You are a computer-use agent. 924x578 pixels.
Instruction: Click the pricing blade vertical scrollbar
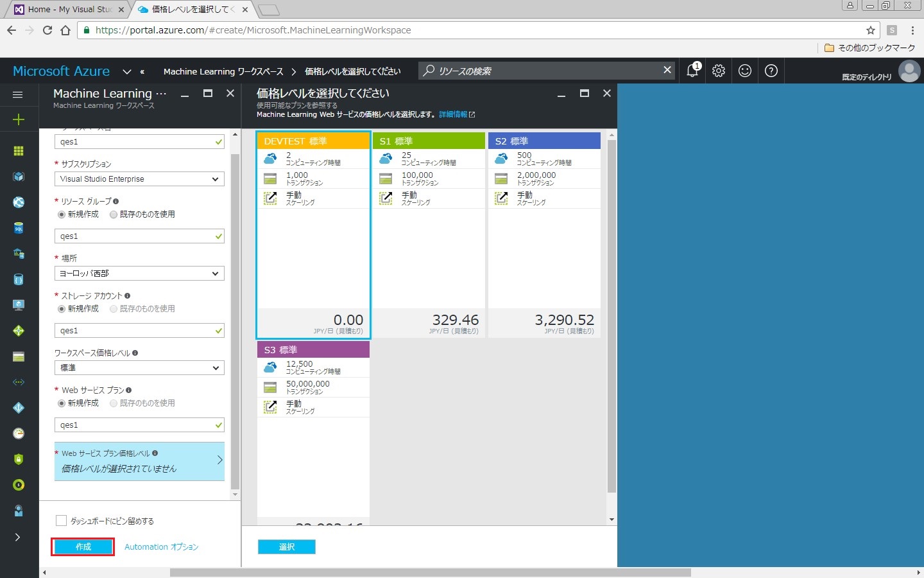(612, 317)
